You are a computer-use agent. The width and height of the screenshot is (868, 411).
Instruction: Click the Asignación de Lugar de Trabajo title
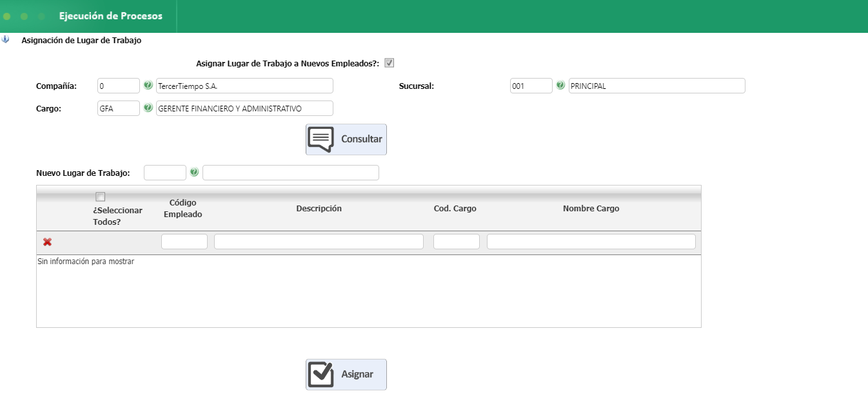tap(81, 40)
